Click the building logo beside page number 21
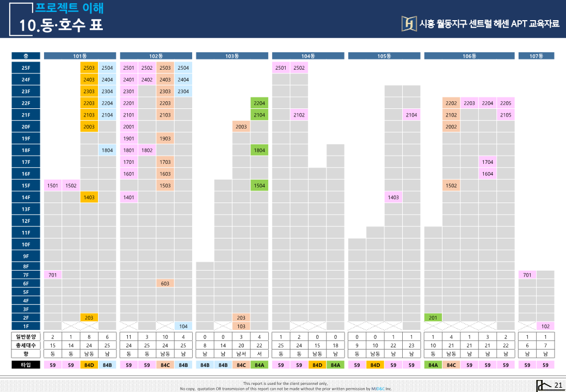Viewport: 566px width, 392px height. click(x=543, y=385)
